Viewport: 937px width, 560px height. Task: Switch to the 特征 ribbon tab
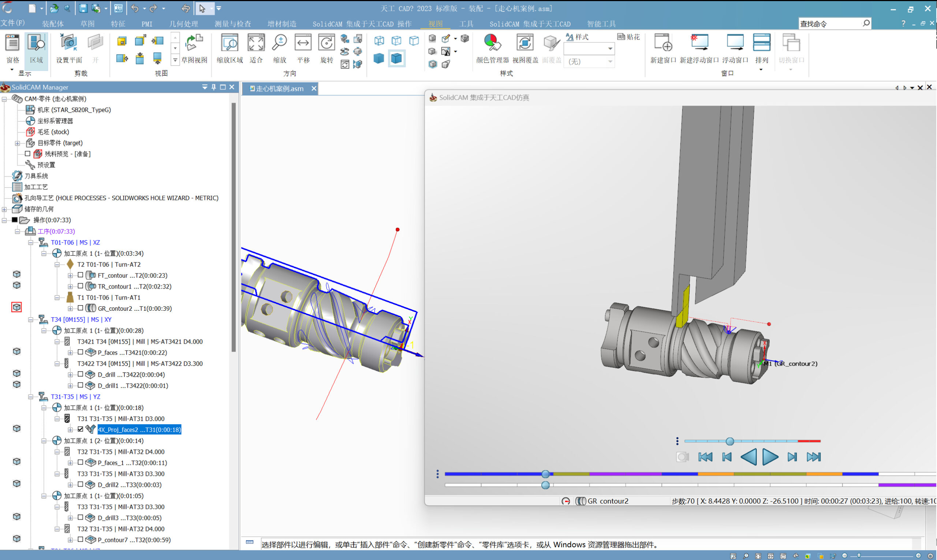118,24
